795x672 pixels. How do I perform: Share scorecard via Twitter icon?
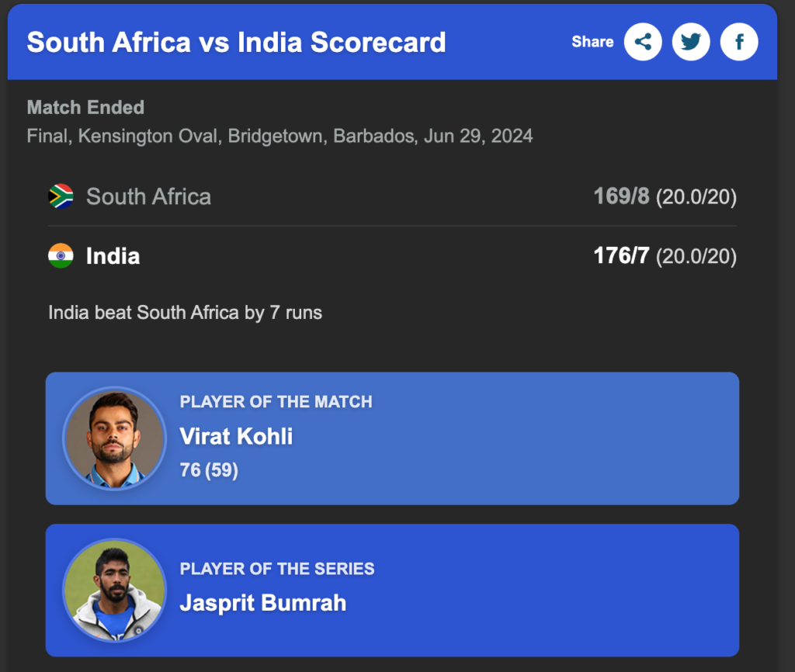coord(691,42)
